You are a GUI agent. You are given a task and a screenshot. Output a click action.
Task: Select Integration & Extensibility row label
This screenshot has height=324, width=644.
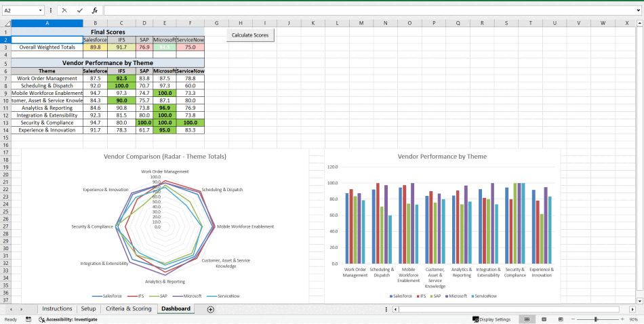tap(47, 115)
